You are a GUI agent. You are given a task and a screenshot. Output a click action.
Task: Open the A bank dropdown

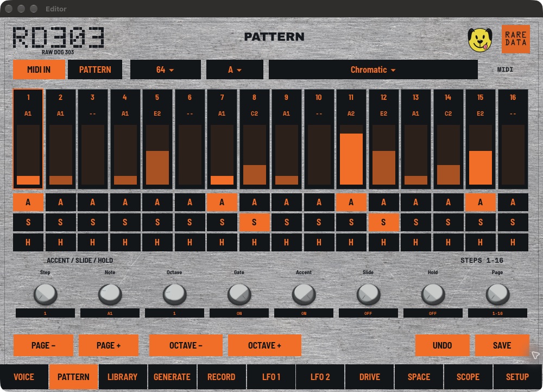[235, 69]
